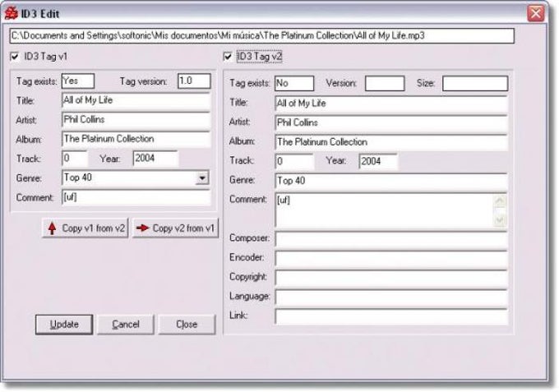The image size is (559, 392).
Task: Click the v1 Album field
Action: tap(136, 139)
